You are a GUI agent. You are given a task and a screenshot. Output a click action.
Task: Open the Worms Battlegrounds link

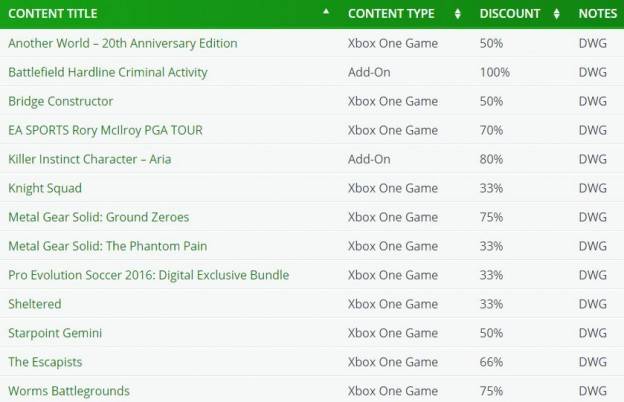69,391
